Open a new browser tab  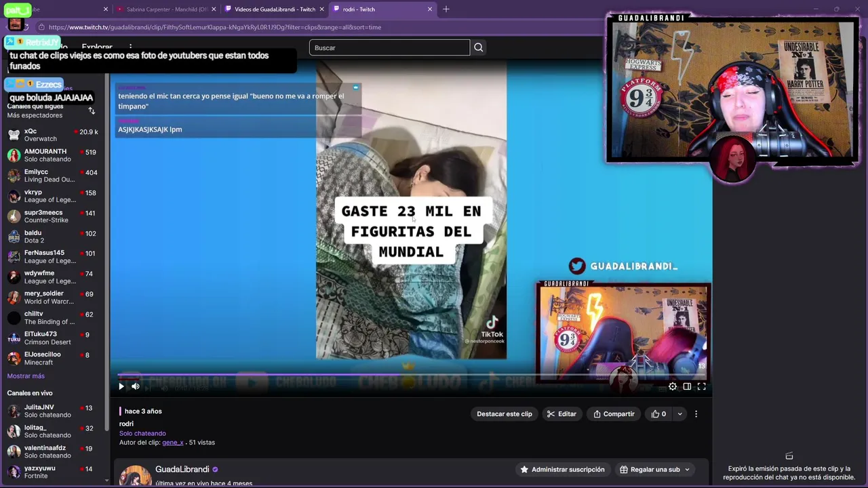click(446, 9)
